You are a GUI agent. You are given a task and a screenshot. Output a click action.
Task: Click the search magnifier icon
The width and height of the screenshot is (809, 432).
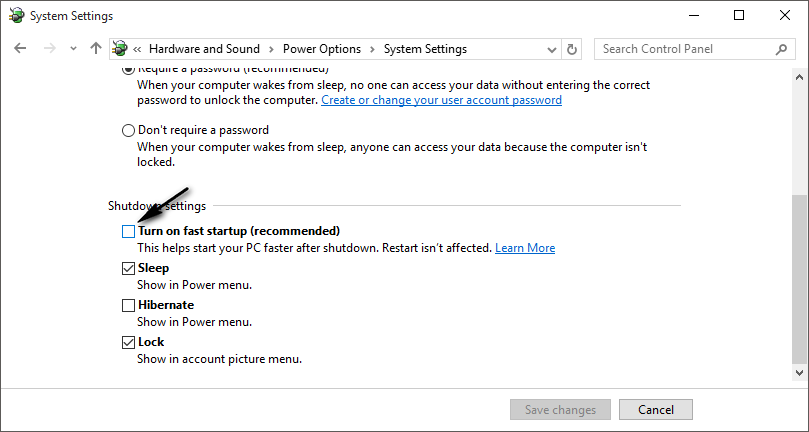(x=782, y=48)
